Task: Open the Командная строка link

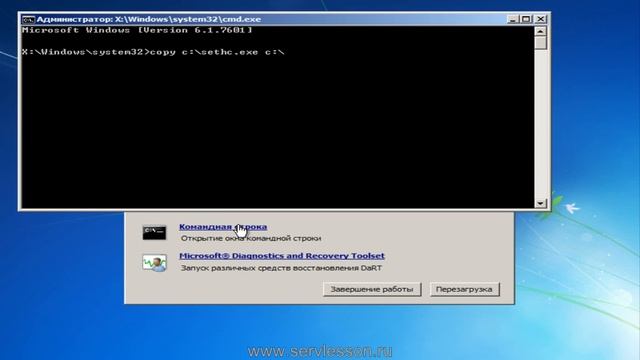Action: click(x=223, y=227)
